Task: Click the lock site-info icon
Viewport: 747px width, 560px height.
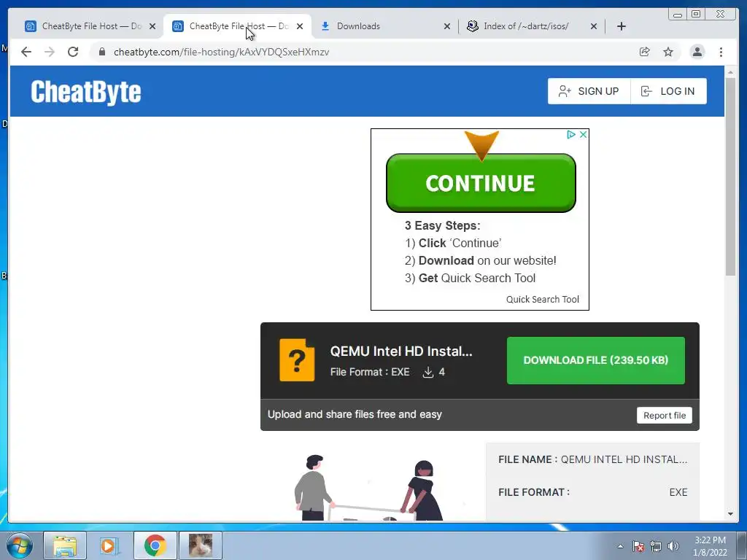Action: (102, 52)
